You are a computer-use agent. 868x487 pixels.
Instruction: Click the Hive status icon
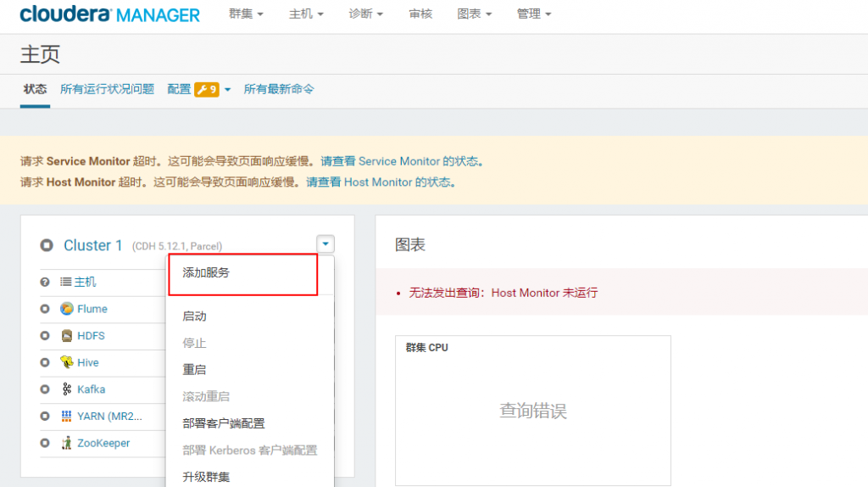45,362
